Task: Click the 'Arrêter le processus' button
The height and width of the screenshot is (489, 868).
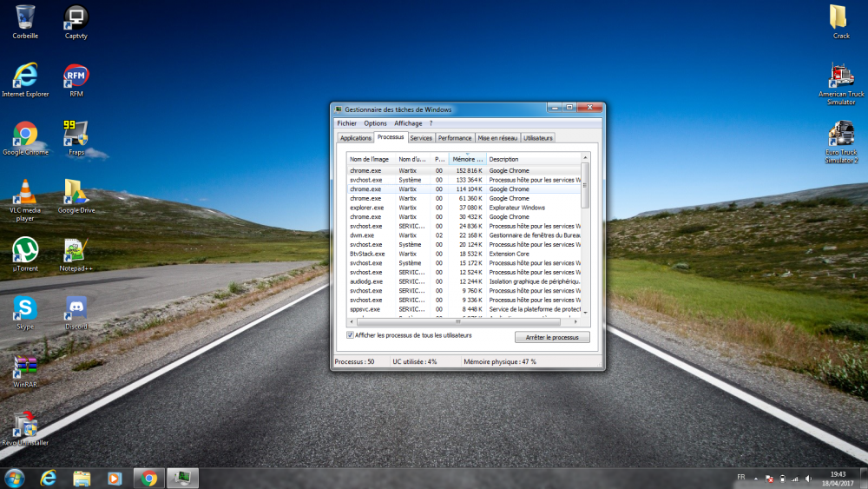Action: (552, 337)
